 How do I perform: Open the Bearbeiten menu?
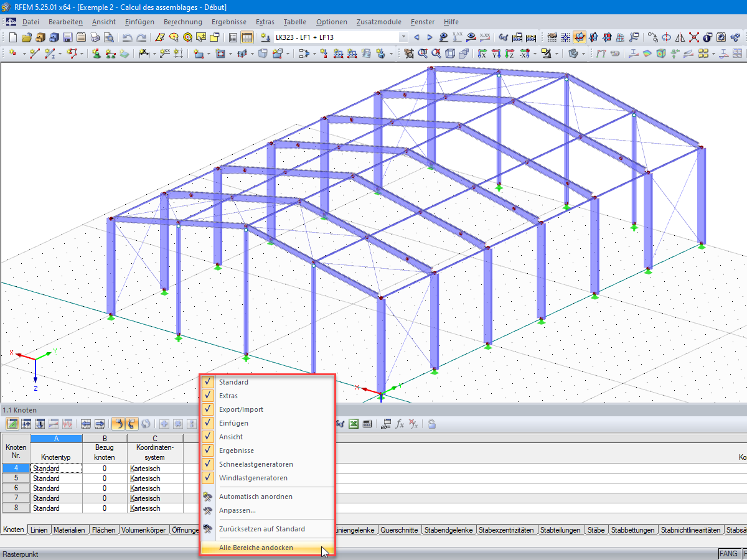tap(65, 22)
